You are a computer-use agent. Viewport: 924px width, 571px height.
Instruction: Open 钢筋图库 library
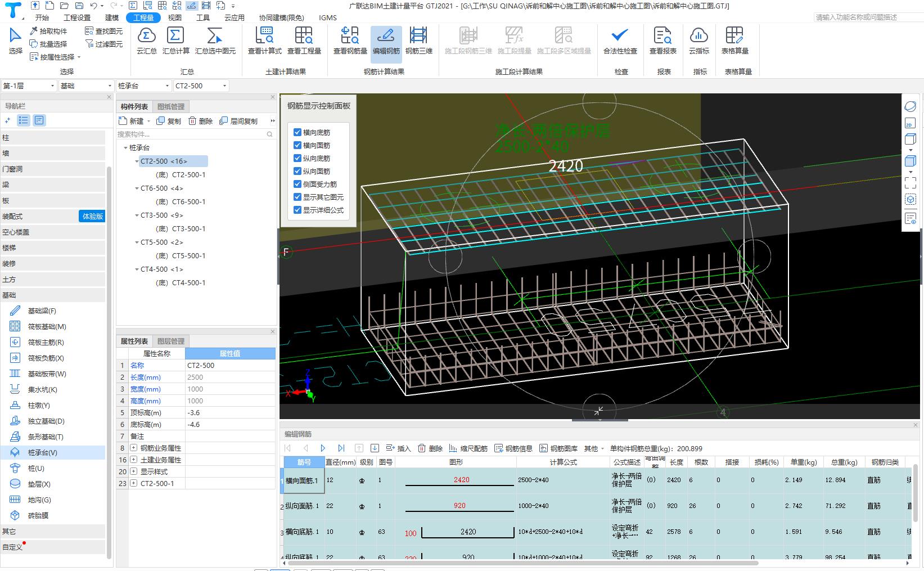coord(558,448)
